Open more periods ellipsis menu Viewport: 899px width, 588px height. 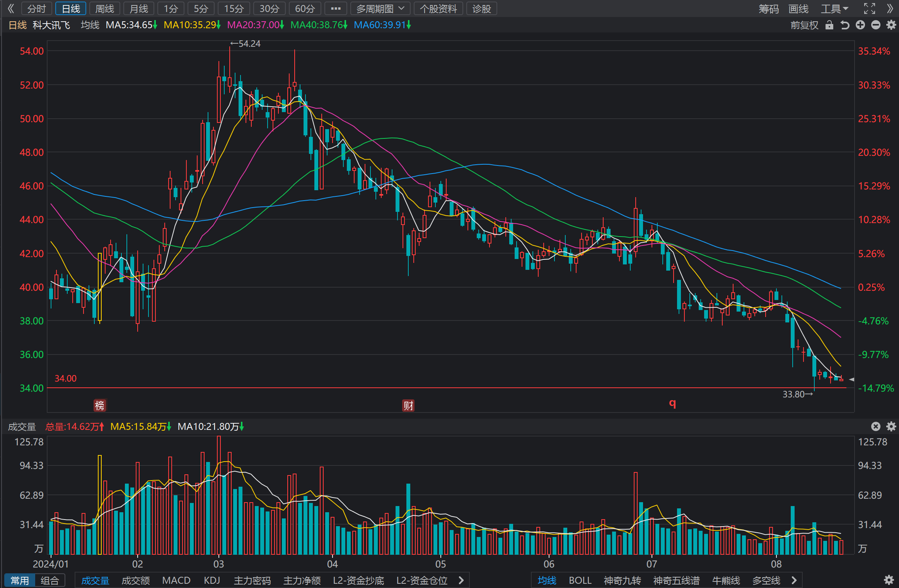coord(336,9)
